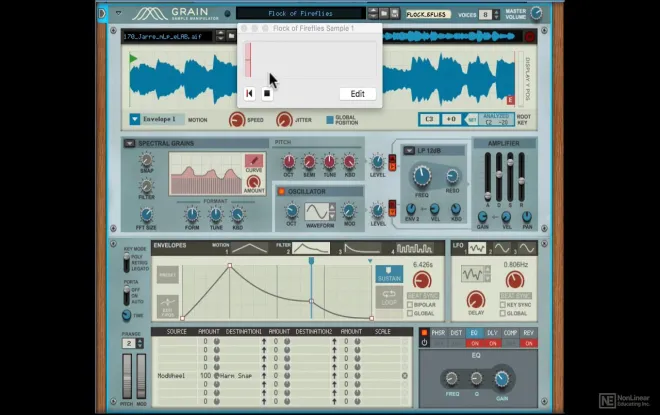Check the envelope Bipolar checkbox
The image size is (660, 415).
(410, 305)
